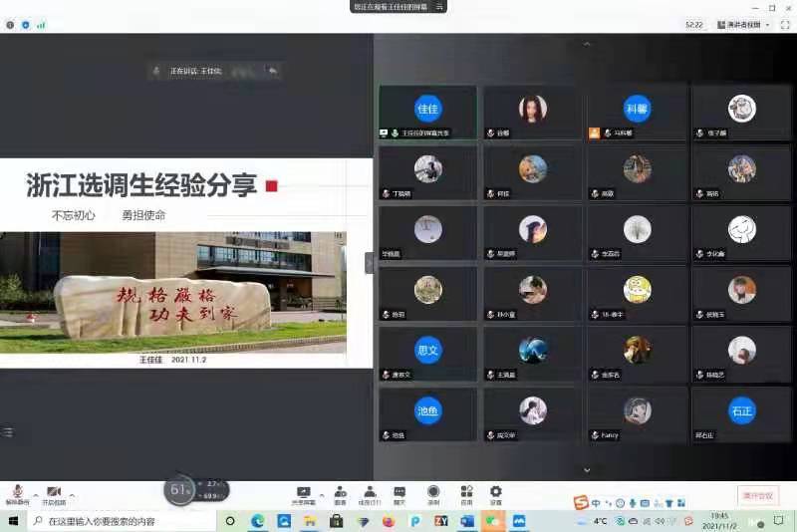The width and height of the screenshot is (797, 532).
Task: Click the network signal strength indicator
Action: click(41, 24)
